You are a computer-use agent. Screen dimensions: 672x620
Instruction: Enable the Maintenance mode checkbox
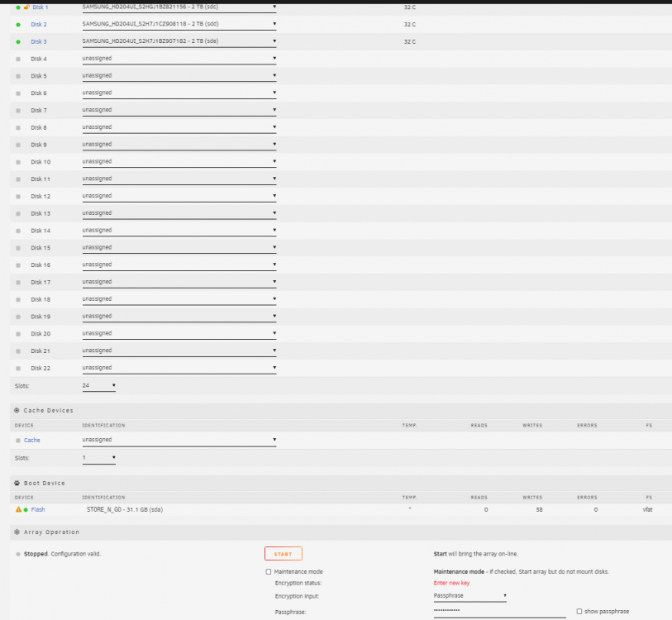point(269,571)
